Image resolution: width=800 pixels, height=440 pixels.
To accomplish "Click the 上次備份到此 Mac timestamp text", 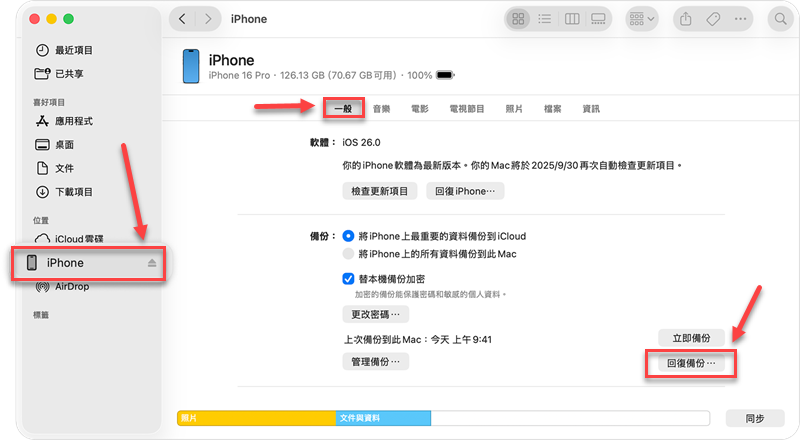I will (x=417, y=339).
